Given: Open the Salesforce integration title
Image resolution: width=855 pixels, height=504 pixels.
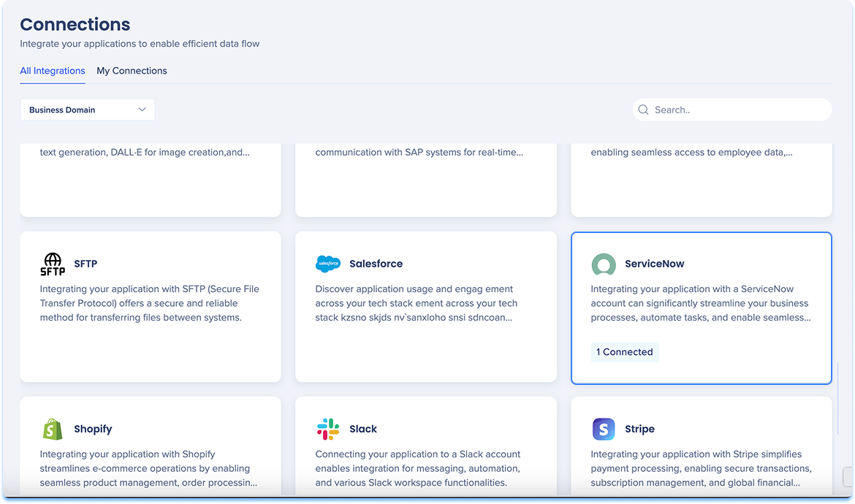Looking at the screenshot, I should [376, 264].
